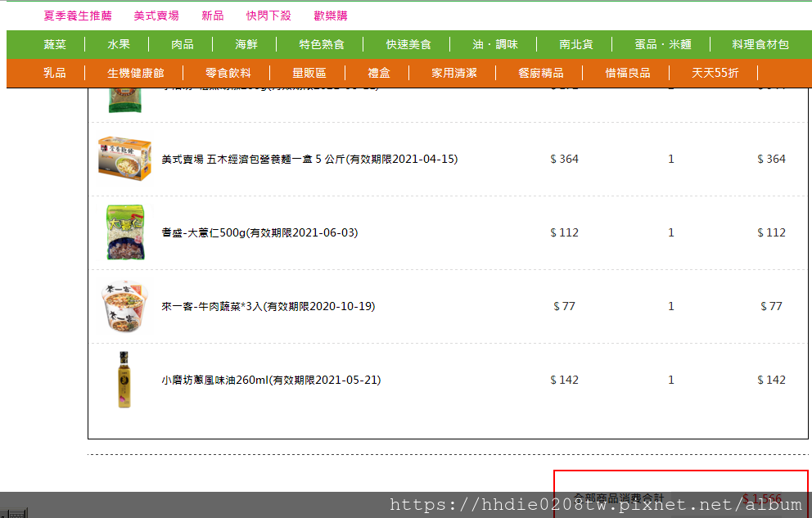812x518 pixels.
Task: Click the 五木營養麵 box product image
Action: (124, 159)
